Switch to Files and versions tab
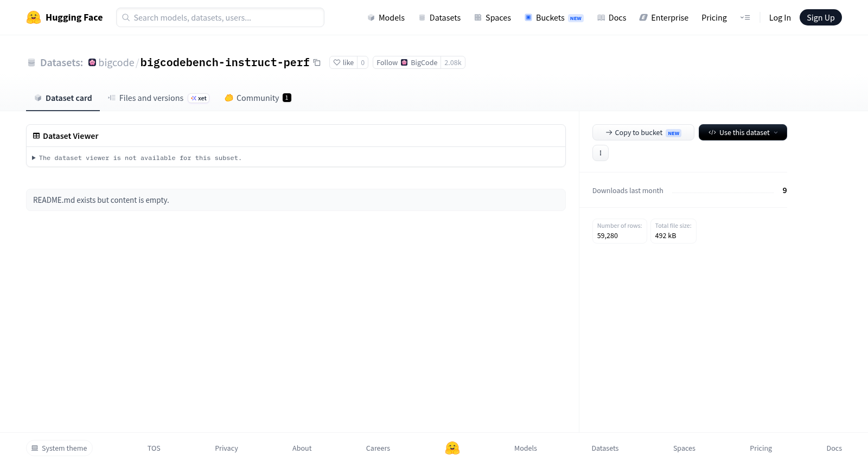868x467 pixels. (158, 98)
